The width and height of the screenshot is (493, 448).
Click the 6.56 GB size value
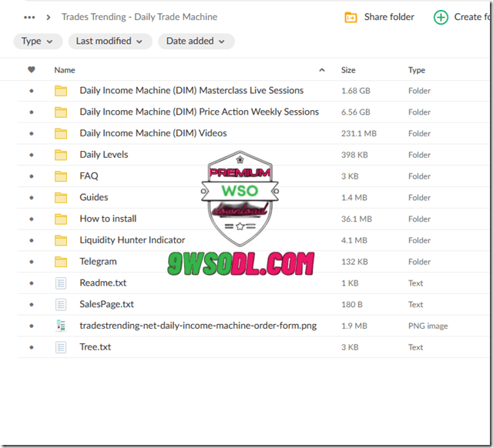point(356,112)
